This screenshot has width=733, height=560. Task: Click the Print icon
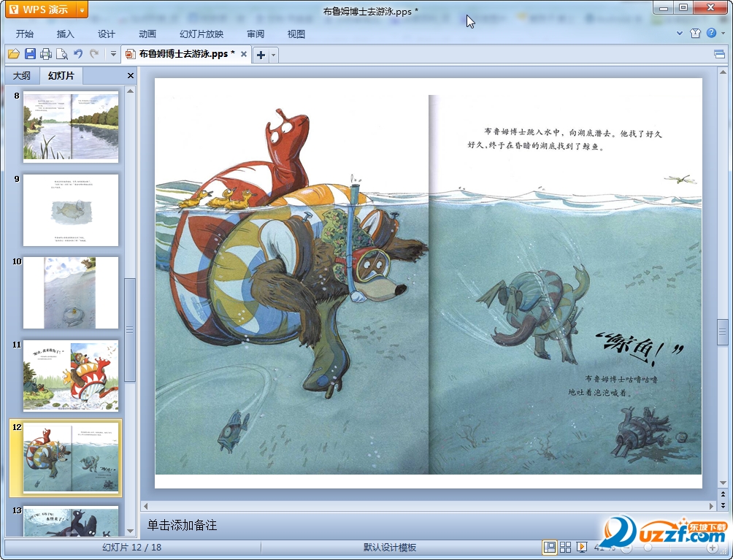point(46,54)
